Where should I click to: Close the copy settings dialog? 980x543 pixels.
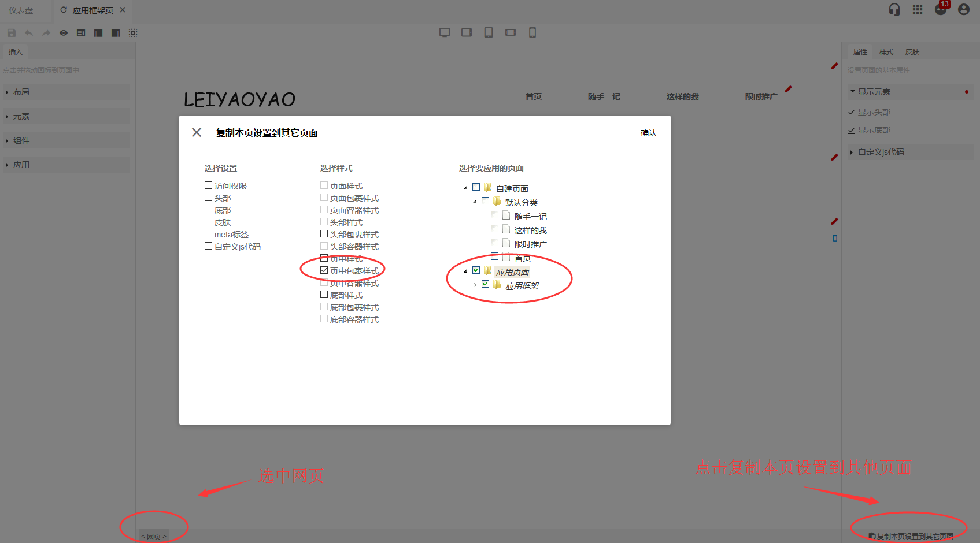pos(197,133)
